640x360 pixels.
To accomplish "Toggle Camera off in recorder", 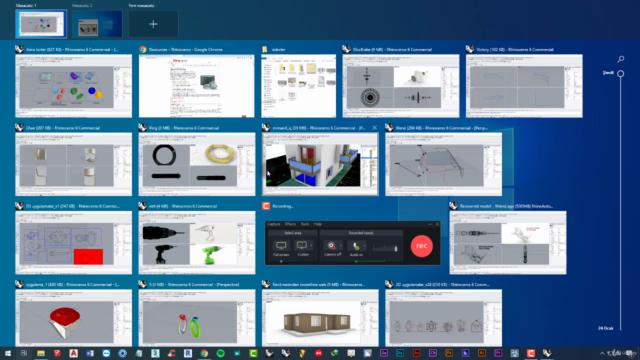I will (x=331, y=246).
